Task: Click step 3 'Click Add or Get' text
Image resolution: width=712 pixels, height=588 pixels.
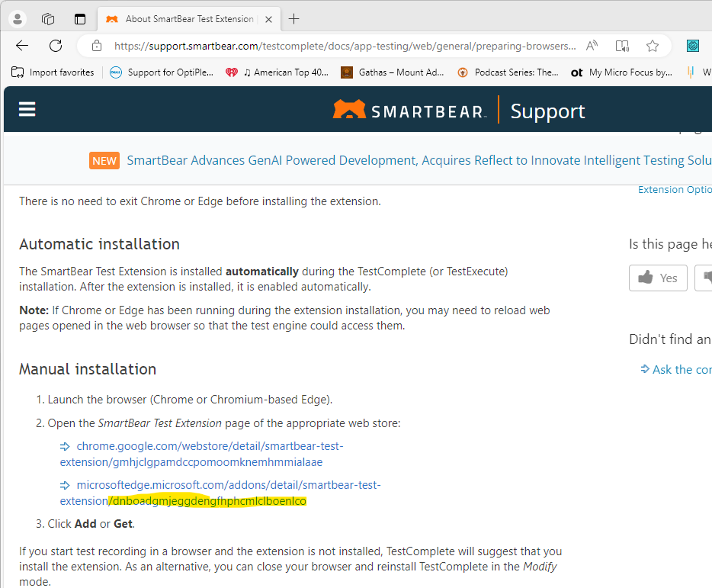Action: click(x=91, y=524)
